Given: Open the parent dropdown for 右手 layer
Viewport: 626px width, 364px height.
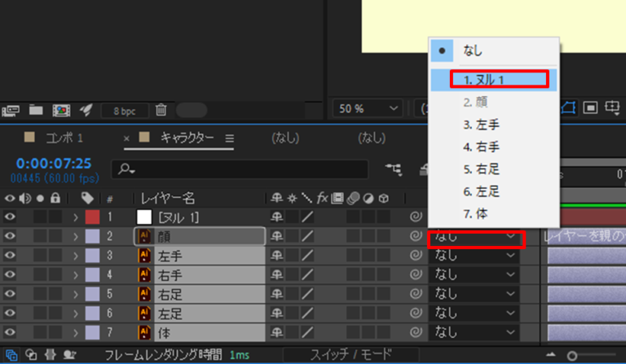Looking at the screenshot, I should 474,274.
